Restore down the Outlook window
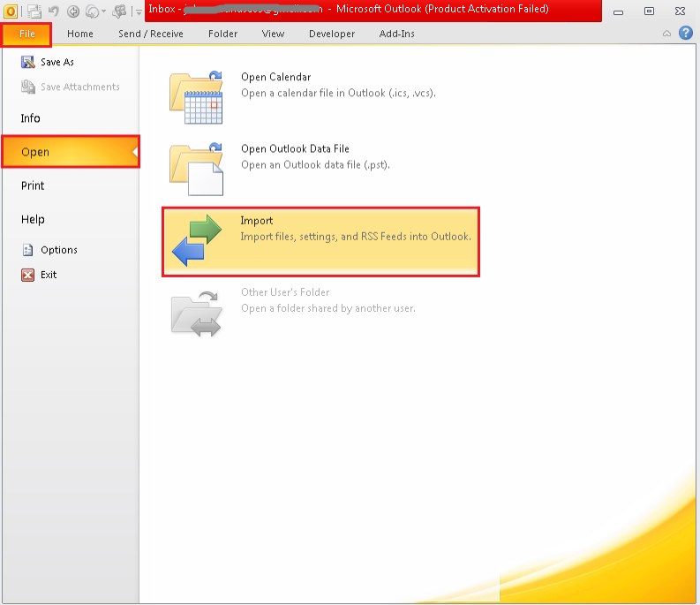This screenshot has width=700, height=605. (649, 11)
